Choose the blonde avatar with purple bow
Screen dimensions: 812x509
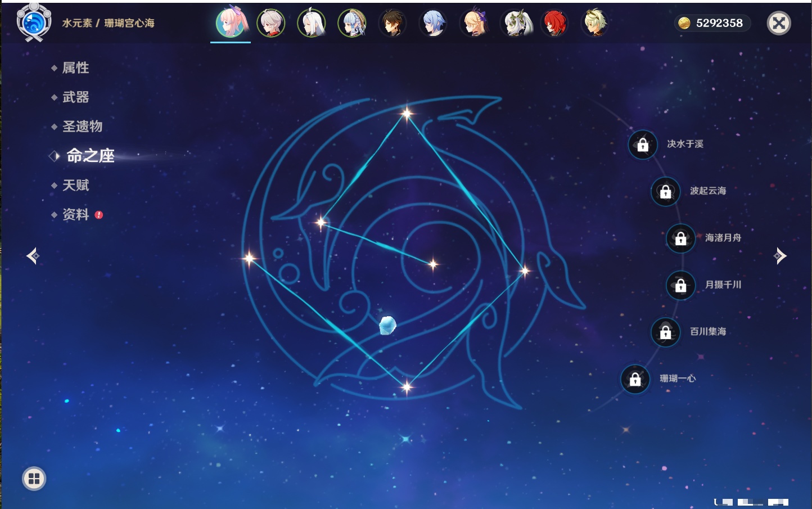click(473, 23)
